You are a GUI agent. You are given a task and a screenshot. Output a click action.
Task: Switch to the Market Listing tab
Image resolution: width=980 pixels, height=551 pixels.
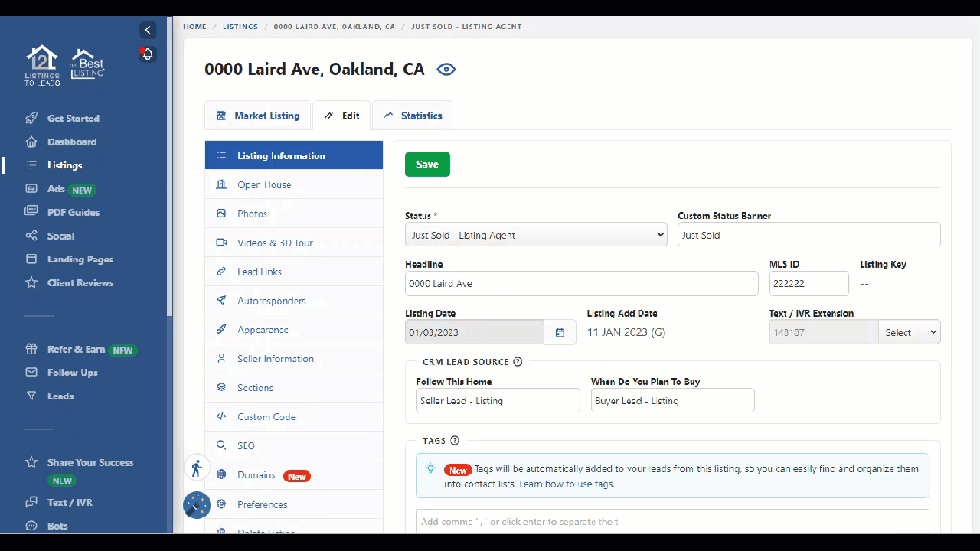tap(258, 115)
